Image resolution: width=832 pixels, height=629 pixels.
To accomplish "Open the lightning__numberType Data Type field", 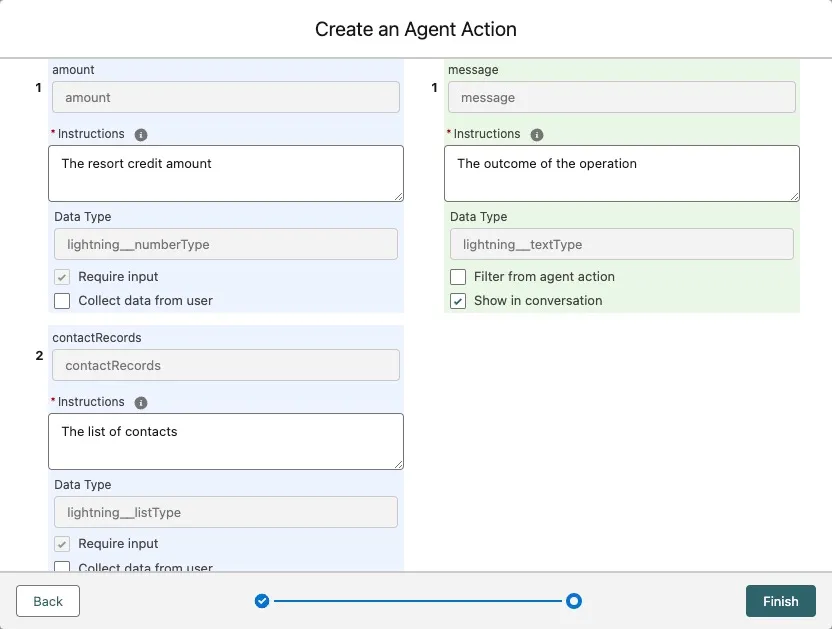I will pos(225,244).
